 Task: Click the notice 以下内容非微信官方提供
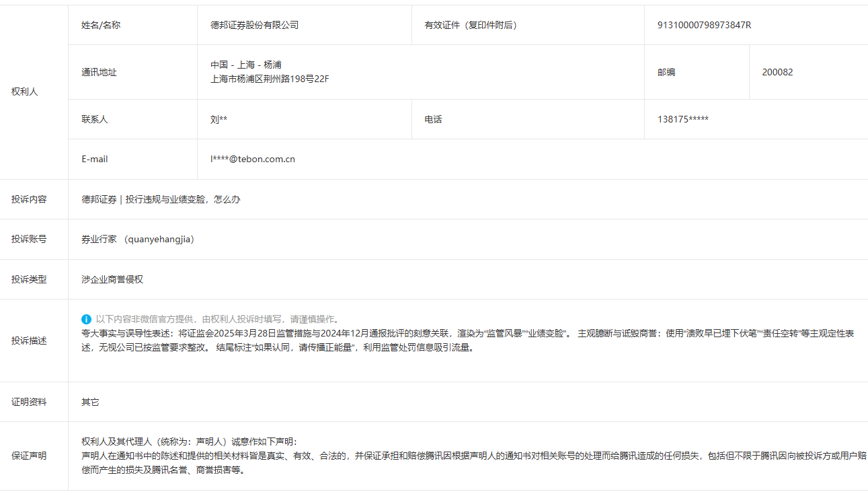pyautogui.click(x=218, y=319)
